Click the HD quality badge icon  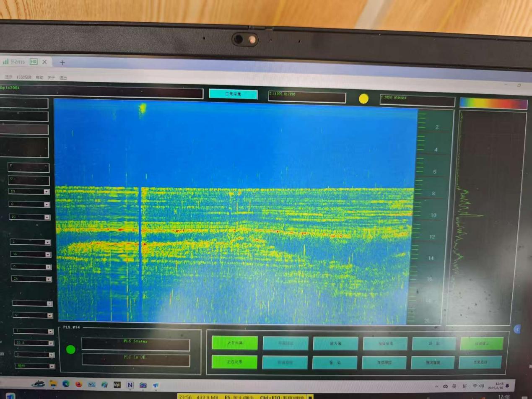[x=34, y=62]
